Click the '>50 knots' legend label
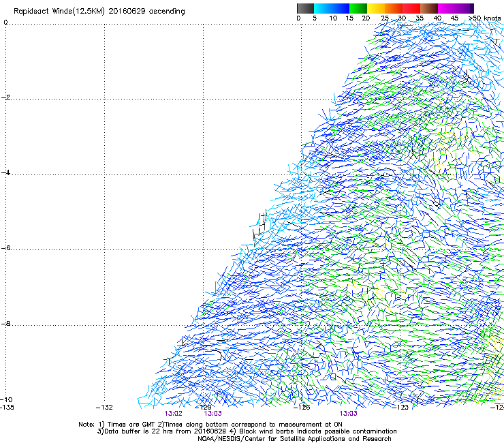504x443 pixels. pyautogui.click(x=484, y=18)
